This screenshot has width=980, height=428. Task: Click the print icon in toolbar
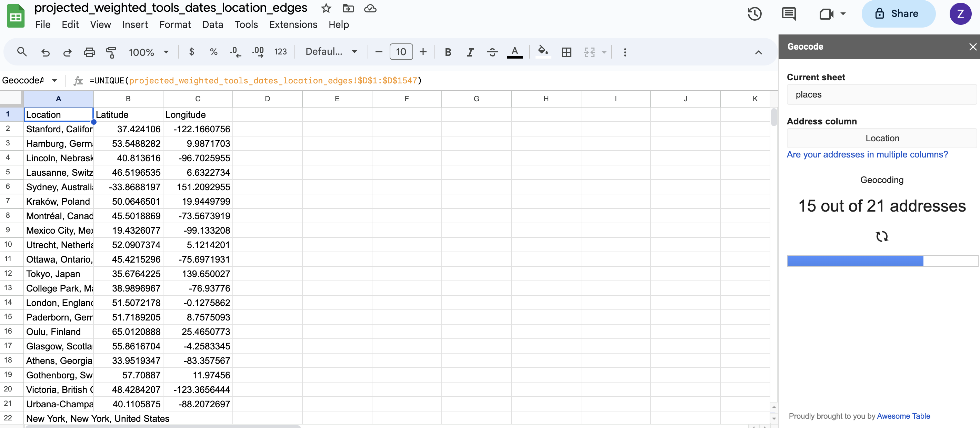click(x=89, y=52)
